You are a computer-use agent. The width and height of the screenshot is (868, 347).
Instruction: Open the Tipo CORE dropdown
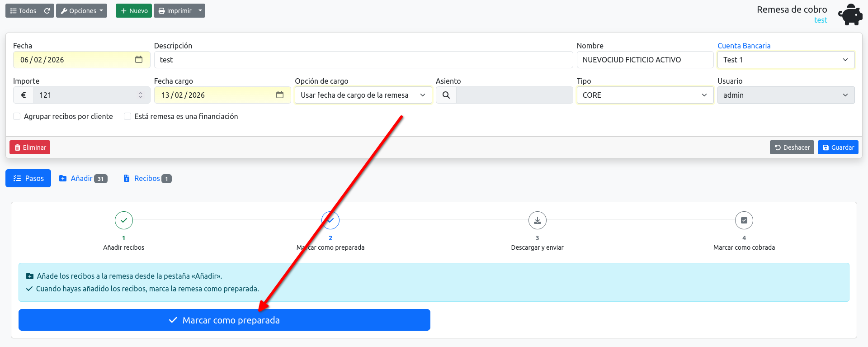(x=645, y=95)
